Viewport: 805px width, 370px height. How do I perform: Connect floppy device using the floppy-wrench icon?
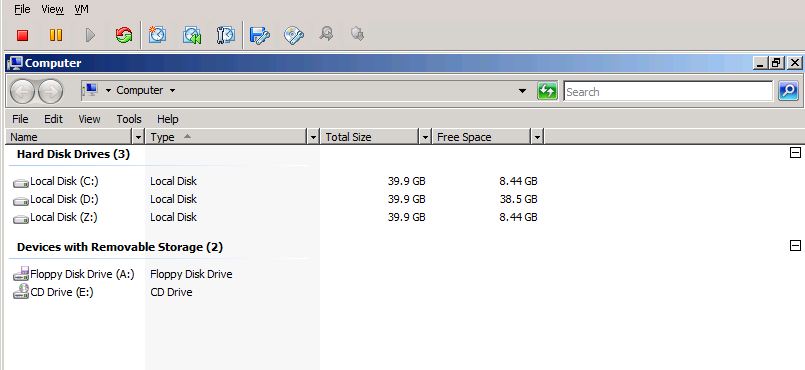pos(260,35)
